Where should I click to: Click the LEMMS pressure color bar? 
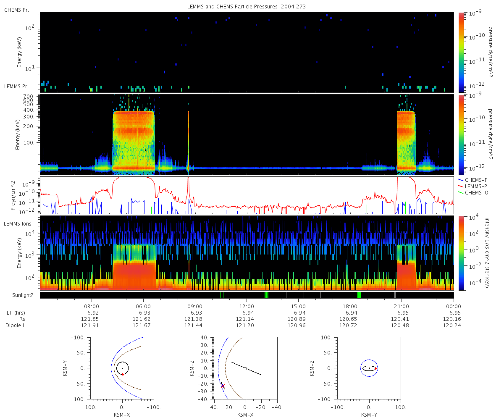click(x=461, y=134)
